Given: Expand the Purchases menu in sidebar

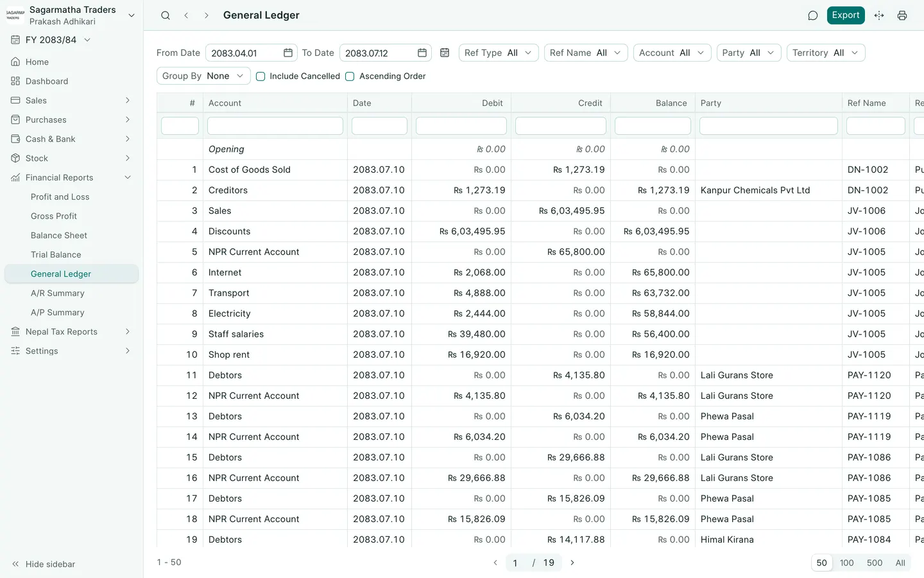Looking at the screenshot, I should click(x=71, y=119).
